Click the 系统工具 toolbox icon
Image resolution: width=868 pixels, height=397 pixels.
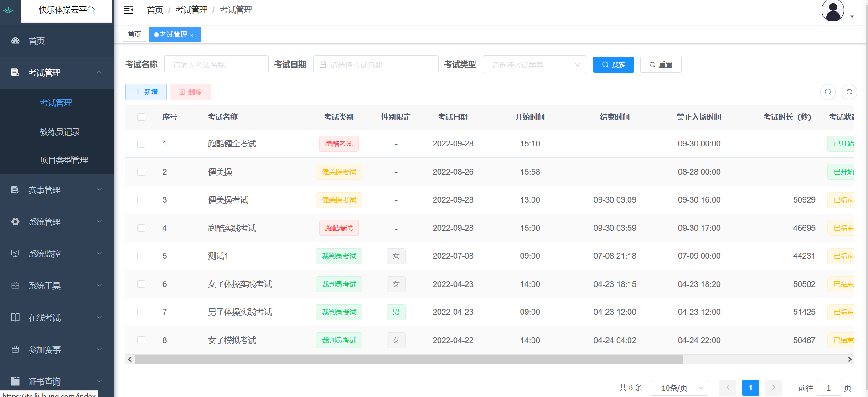[15, 286]
